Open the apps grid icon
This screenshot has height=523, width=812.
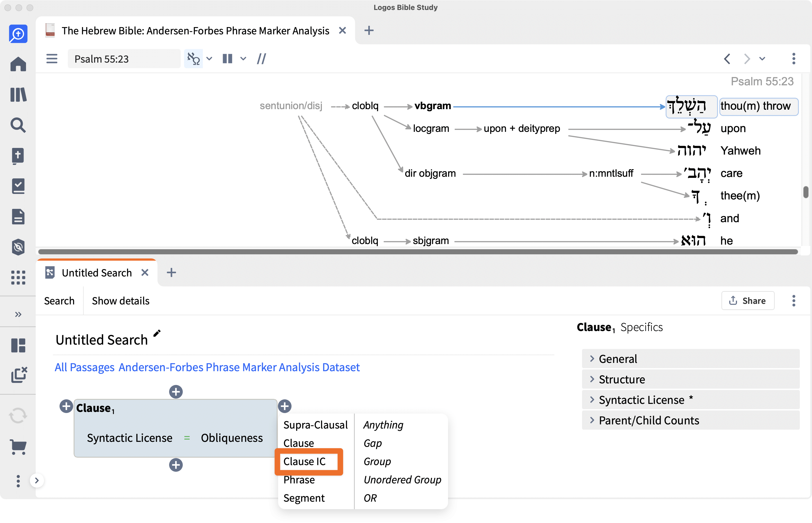18,278
